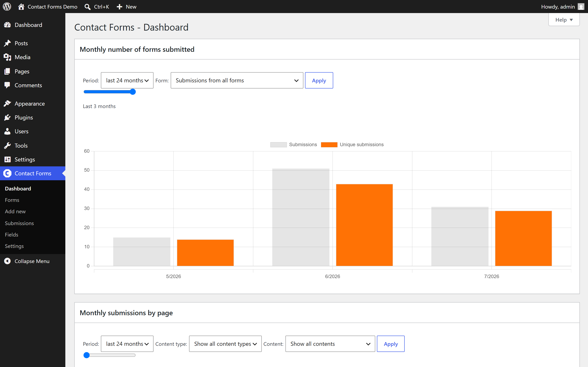Image resolution: width=588 pixels, height=367 pixels.
Task: Toggle the Submissions legend series
Action: pos(294,145)
